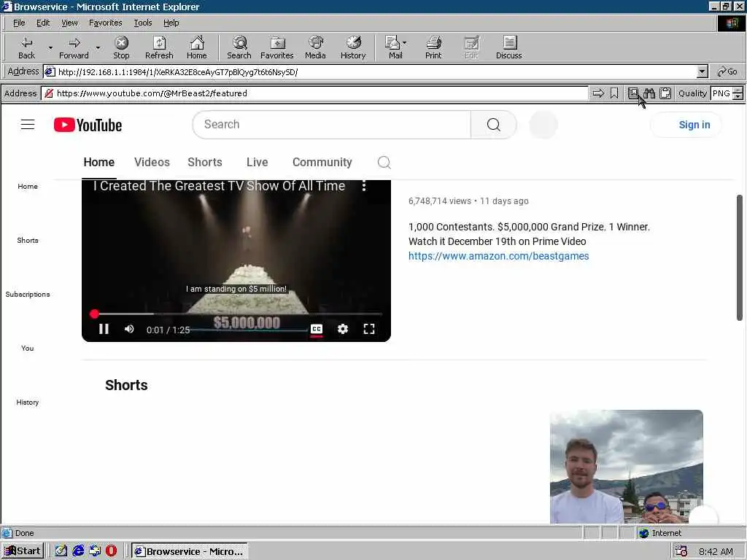Open the Back button history dropdown arrow
This screenshot has width=747, height=560.
[50, 47]
